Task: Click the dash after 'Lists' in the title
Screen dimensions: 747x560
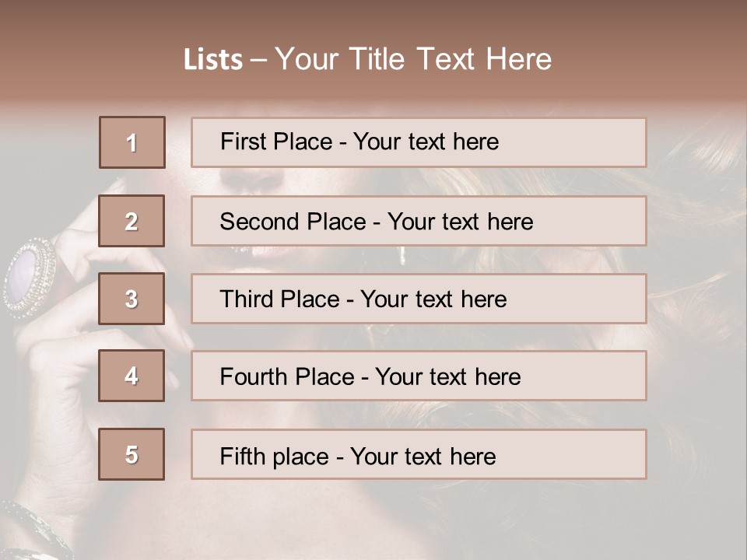Action: tap(258, 60)
